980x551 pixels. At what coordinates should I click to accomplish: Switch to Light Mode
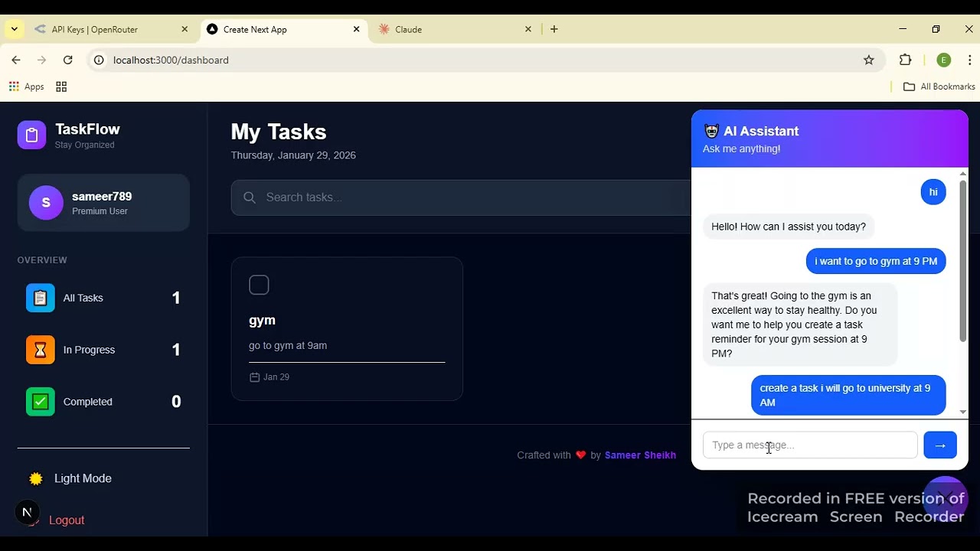(83, 478)
